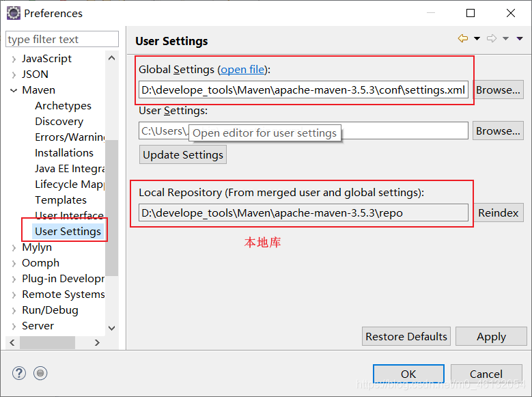Click tree scrollbar up arrow
The height and width of the screenshot is (397, 532).
[x=111, y=58]
